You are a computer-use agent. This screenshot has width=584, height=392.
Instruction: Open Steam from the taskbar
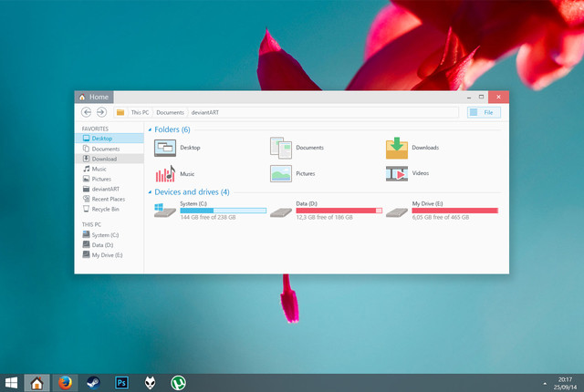click(92, 382)
